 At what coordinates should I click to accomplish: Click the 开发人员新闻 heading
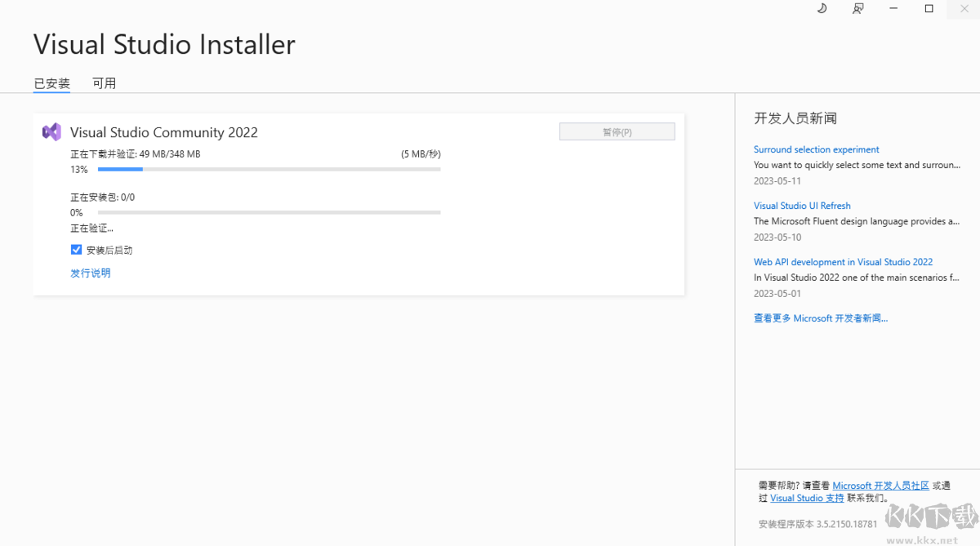point(795,118)
